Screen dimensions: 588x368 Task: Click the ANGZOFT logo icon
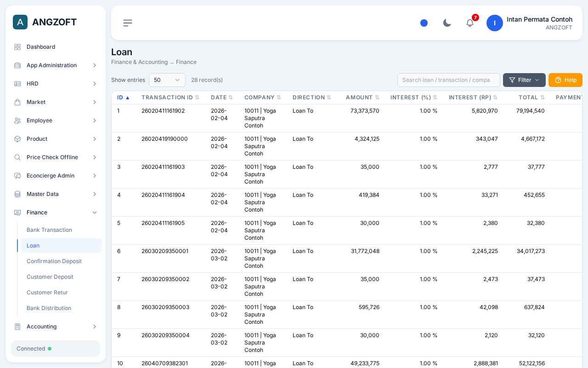pos(20,22)
